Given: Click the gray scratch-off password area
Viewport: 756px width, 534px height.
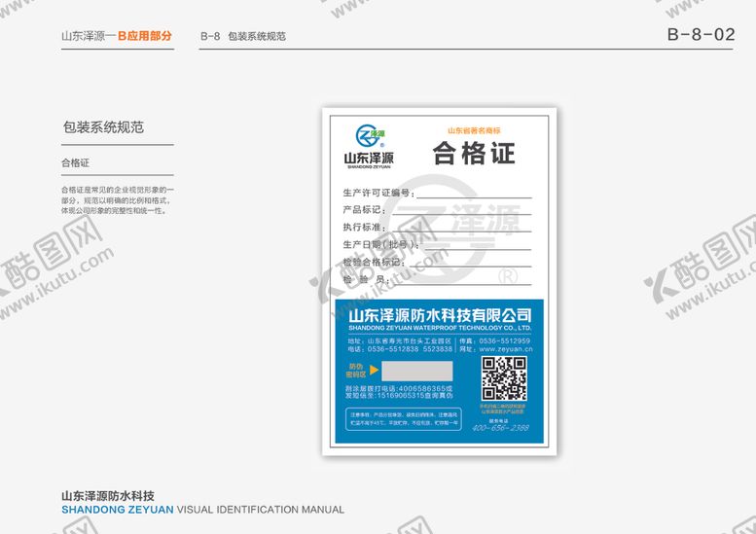Looking at the screenshot, I should click(416, 371).
